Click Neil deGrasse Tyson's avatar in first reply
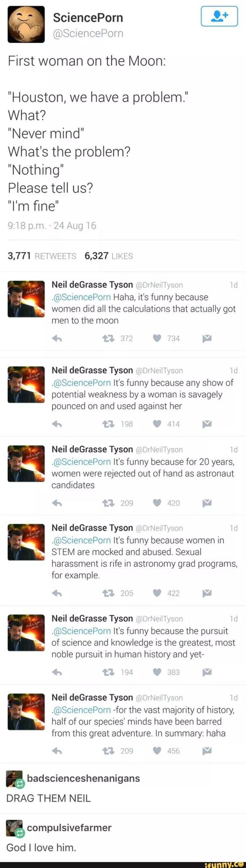 [26, 299]
